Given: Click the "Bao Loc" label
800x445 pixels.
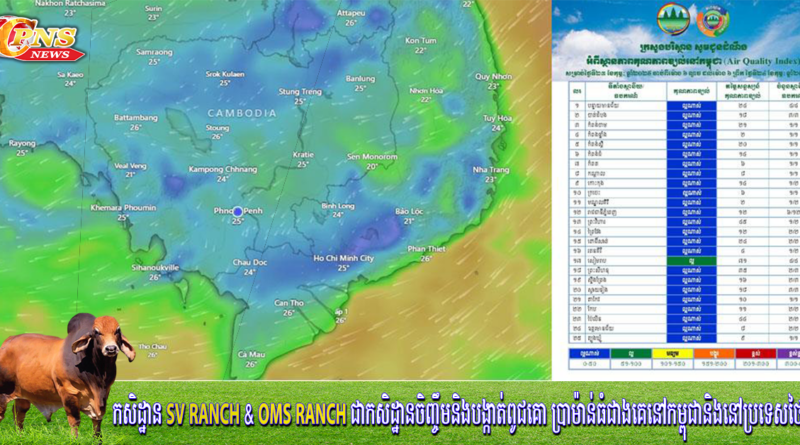Looking at the screenshot, I should [409, 211].
